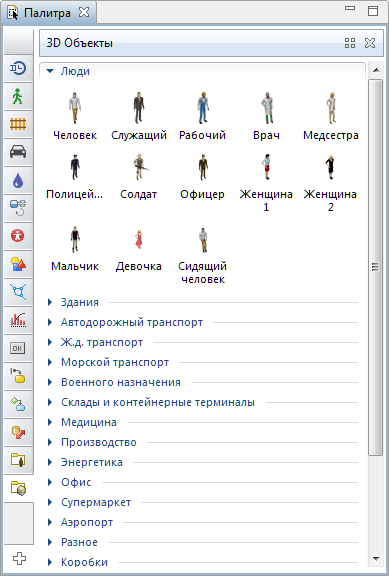
Task: Collapse the Люди section
Action: 50,71
